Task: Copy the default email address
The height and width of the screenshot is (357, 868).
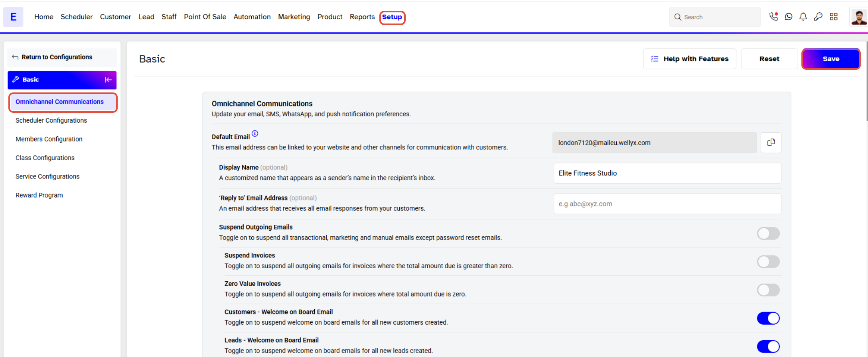Action: click(771, 143)
